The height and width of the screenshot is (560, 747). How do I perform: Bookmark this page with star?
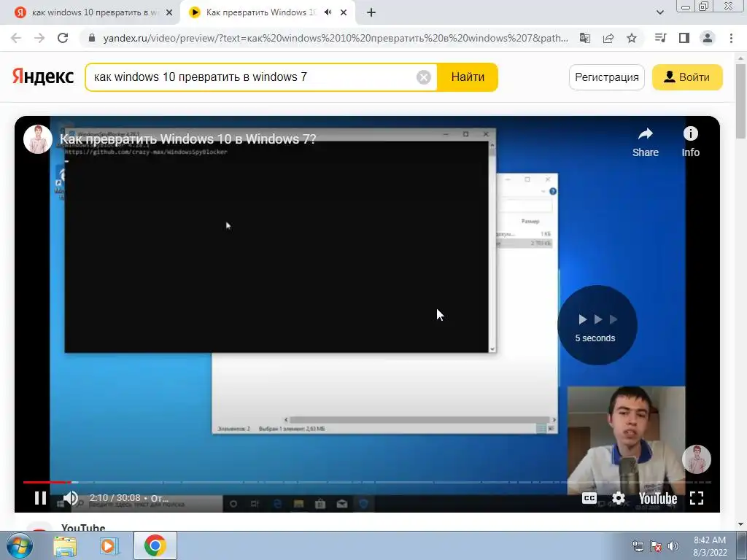coord(632,38)
